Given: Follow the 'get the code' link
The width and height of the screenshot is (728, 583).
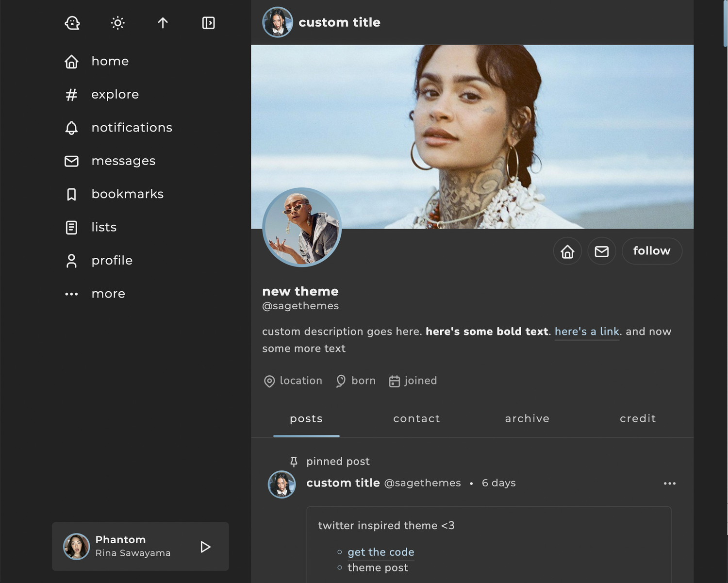Looking at the screenshot, I should (381, 552).
